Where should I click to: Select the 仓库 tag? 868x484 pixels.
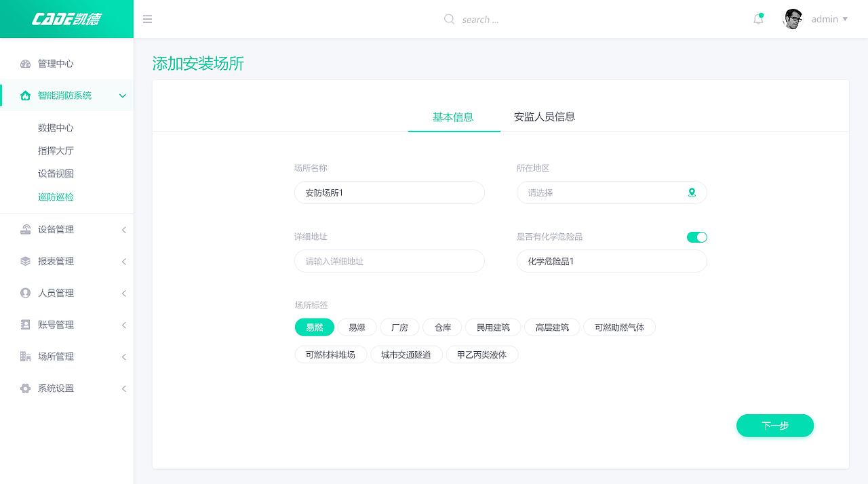[x=443, y=327]
